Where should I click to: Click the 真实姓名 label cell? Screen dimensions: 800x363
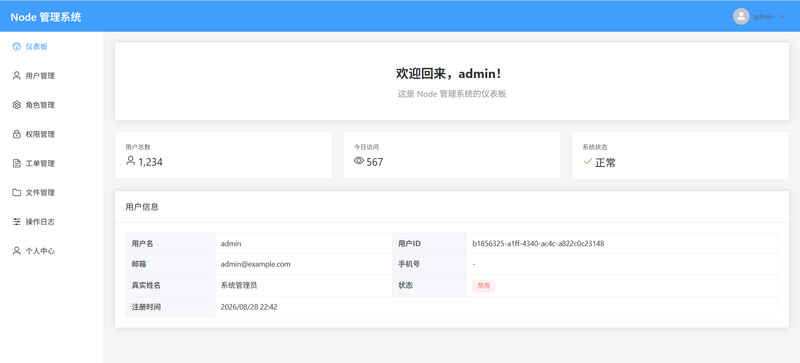(x=170, y=285)
